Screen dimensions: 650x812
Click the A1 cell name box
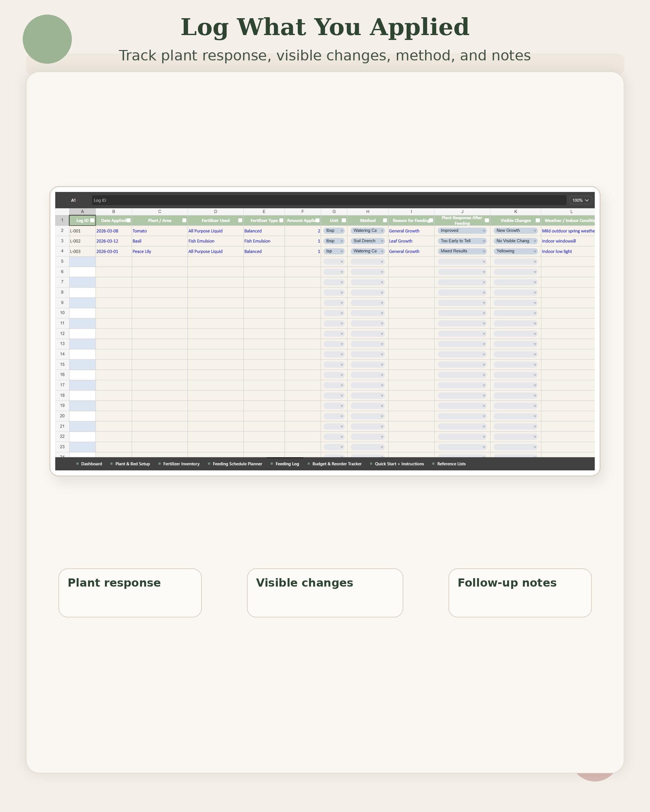73,200
